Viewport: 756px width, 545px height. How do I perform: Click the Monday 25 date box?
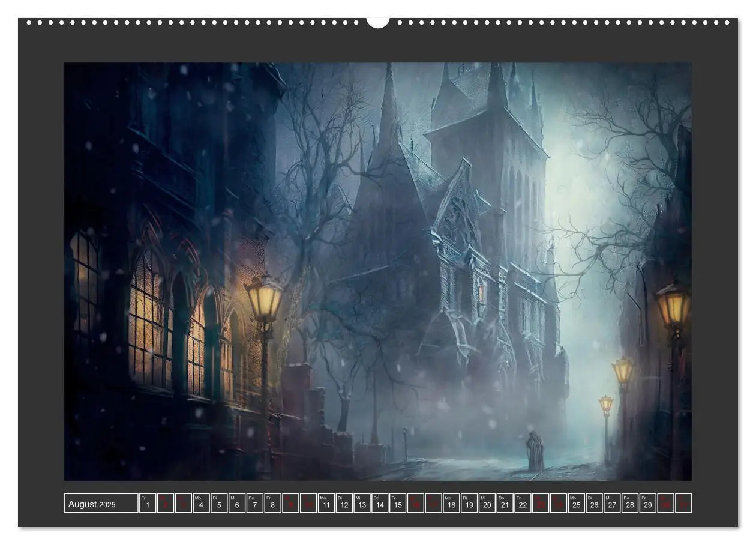(x=576, y=504)
